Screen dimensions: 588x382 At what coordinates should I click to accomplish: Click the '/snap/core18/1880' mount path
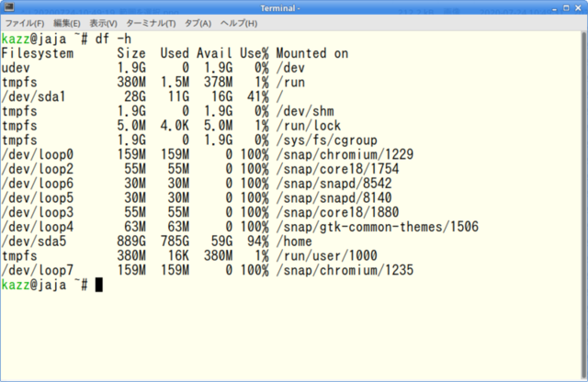[337, 212]
